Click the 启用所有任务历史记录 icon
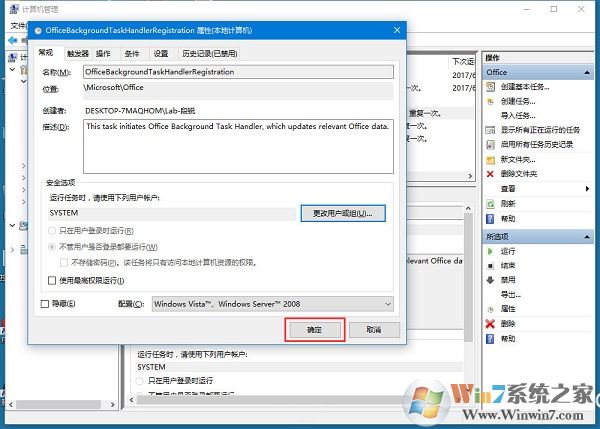600x429 pixels. click(490, 145)
